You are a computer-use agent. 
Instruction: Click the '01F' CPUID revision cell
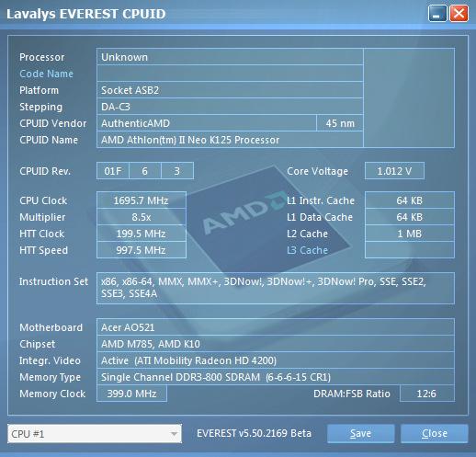pyautogui.click(x=113, y=171)
